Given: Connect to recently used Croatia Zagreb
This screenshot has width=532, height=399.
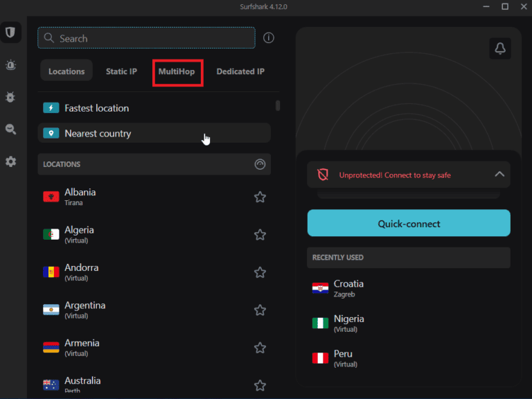Looking at the screenshot, I should tap(348, 288).
